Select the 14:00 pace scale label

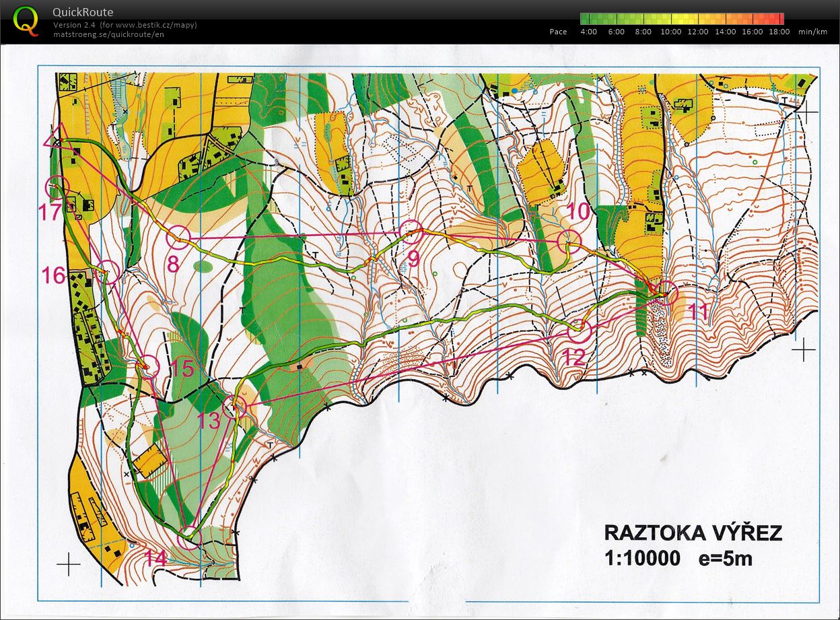(725, 32)
